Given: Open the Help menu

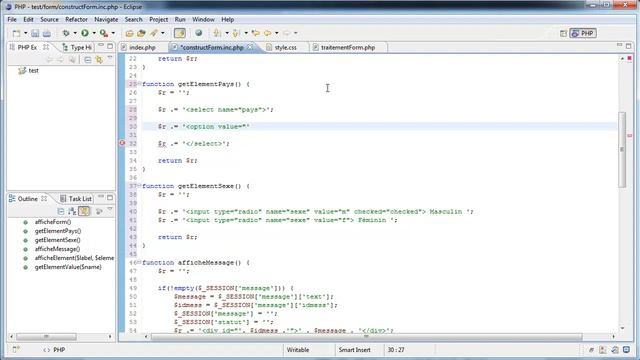Looking at the screenshot, I should 228,20.
